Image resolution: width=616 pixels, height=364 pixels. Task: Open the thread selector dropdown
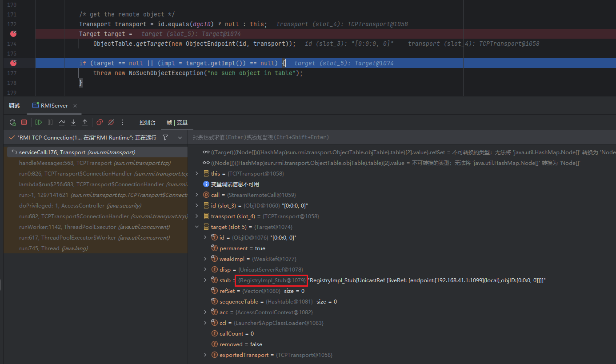click(180, 138)
